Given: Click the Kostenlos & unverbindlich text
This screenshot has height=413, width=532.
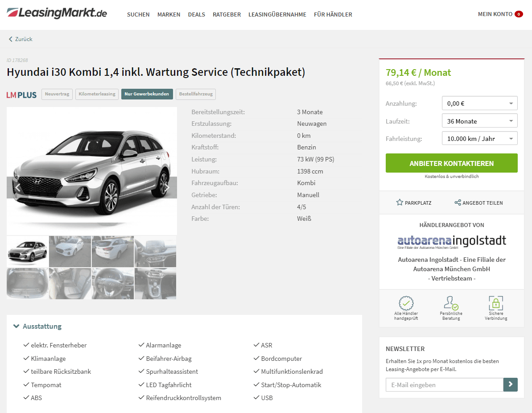Looking at the screenshot, I should coord(452,177).
